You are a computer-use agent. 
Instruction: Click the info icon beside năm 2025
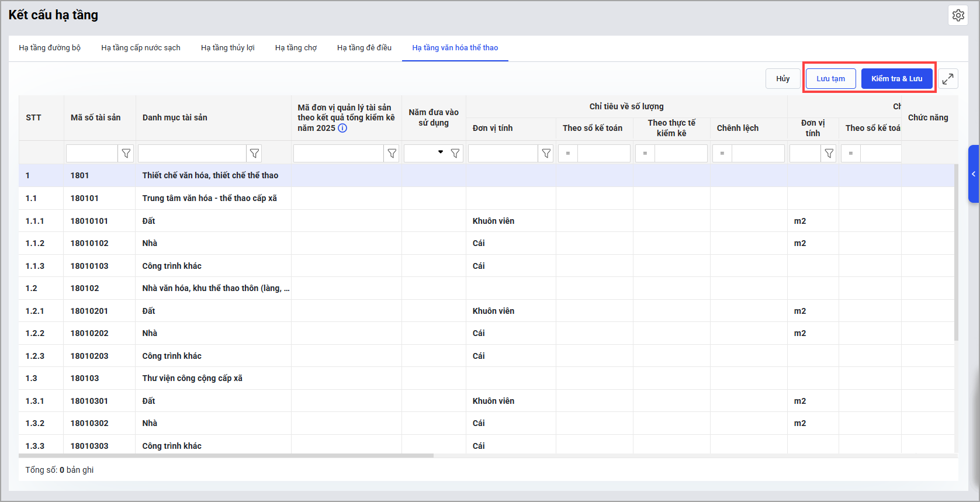point(343,128)
